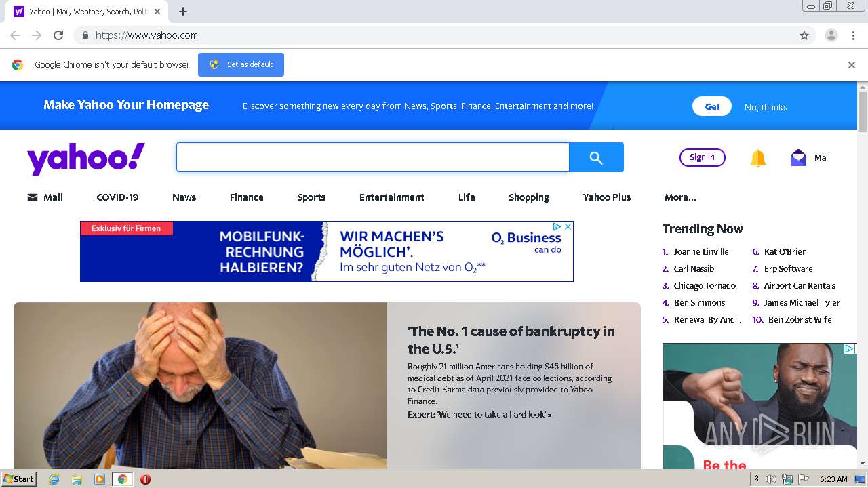Open the Life navigation item
Image resolution: width=868 pixels, height=488 pixels.
coord(467,197)
